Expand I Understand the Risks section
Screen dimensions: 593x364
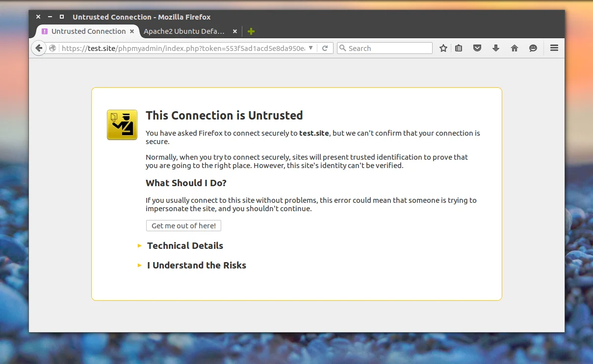pos(197,265)
